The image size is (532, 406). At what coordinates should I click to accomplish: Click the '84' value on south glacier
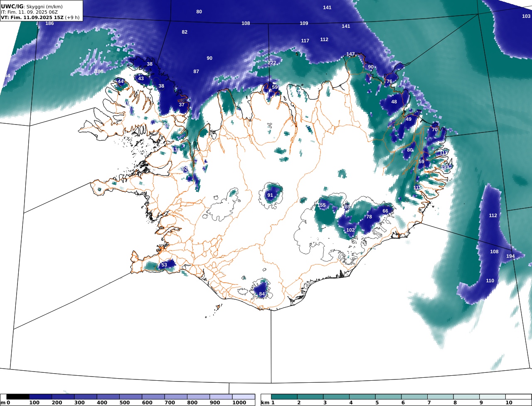coord(262,294)
